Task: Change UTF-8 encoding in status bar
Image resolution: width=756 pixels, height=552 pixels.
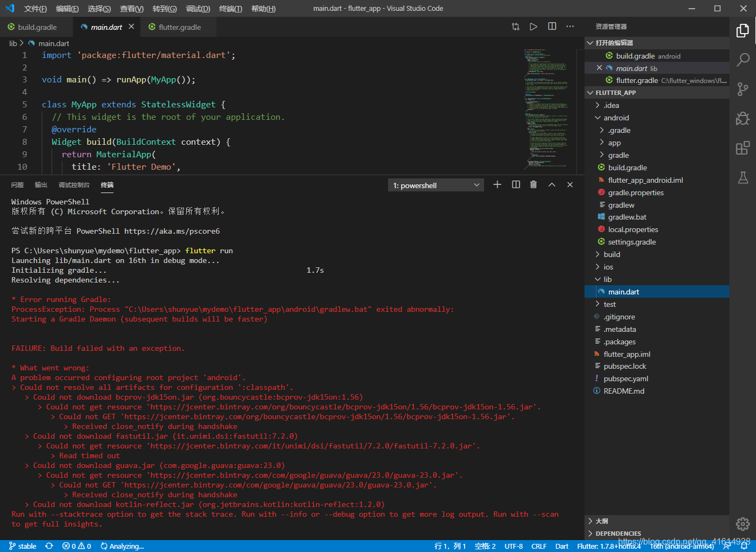Action: pyautogui.click(x=513, y=546)
